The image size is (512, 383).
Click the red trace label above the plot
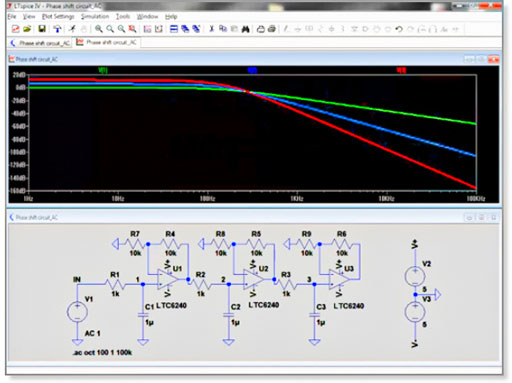[x=401, y=70]
